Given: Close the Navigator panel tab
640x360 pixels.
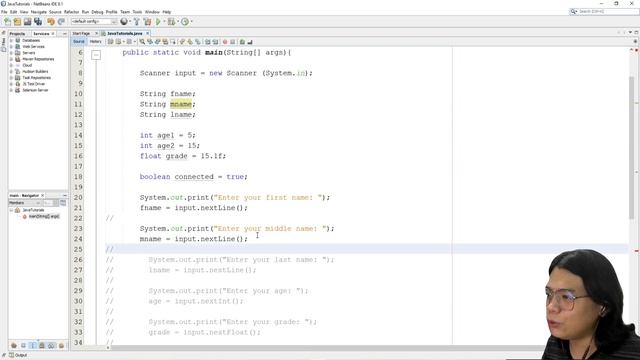Looking at the screenshot, I should 42,196.
